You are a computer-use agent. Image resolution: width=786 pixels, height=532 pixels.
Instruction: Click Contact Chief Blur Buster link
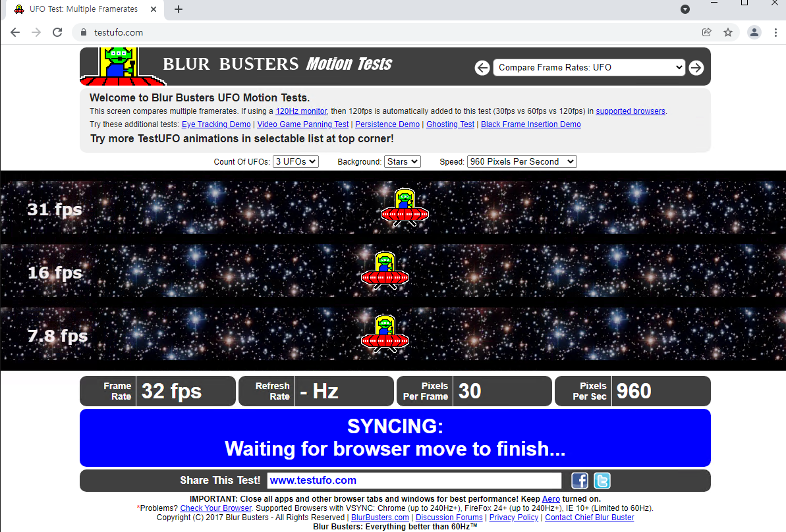pyautogui.click(x=590, y=518)
